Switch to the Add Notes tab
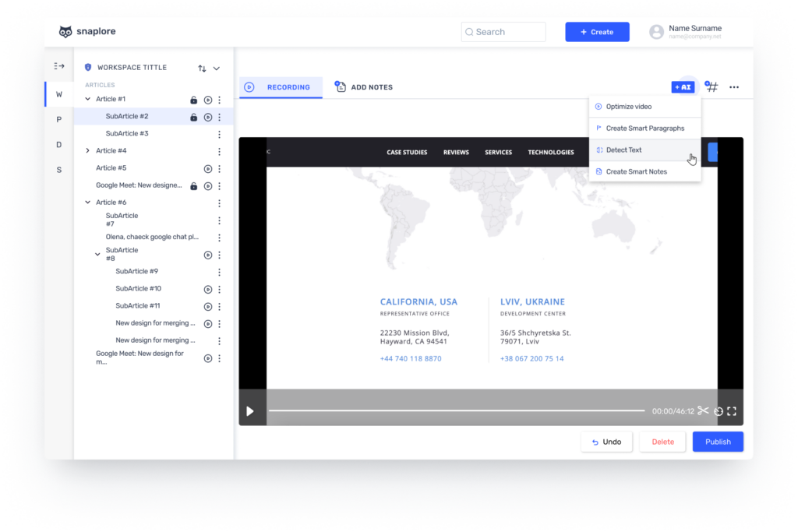 pyautogui.click(x=363, y=87)
